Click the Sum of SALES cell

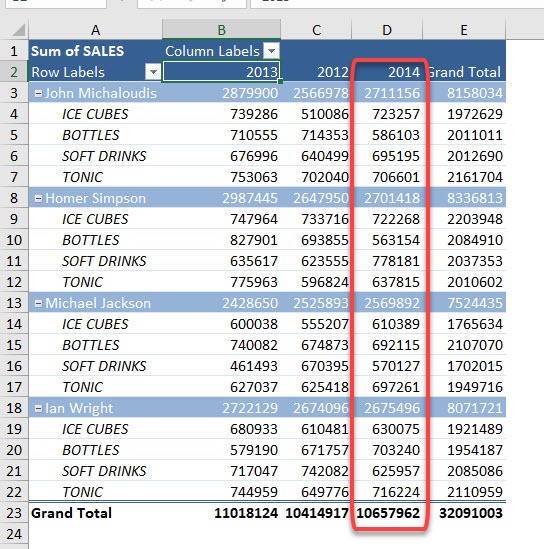pyautogui.click(x=95, y=51)
